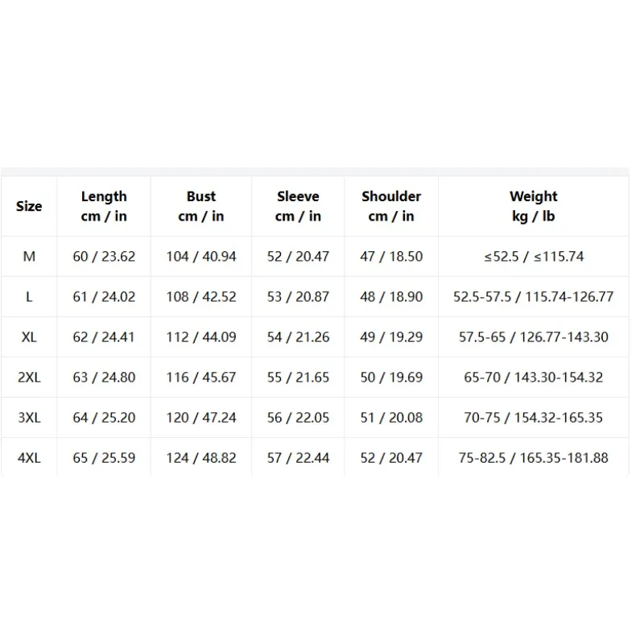Click the Size column header

pos(29,206)
